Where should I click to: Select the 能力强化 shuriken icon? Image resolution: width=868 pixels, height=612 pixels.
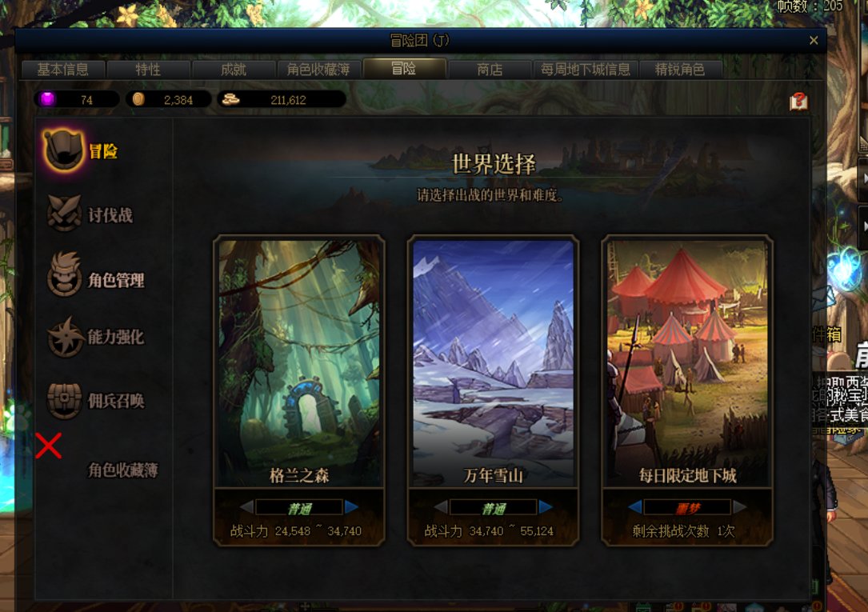click(66, 337)
